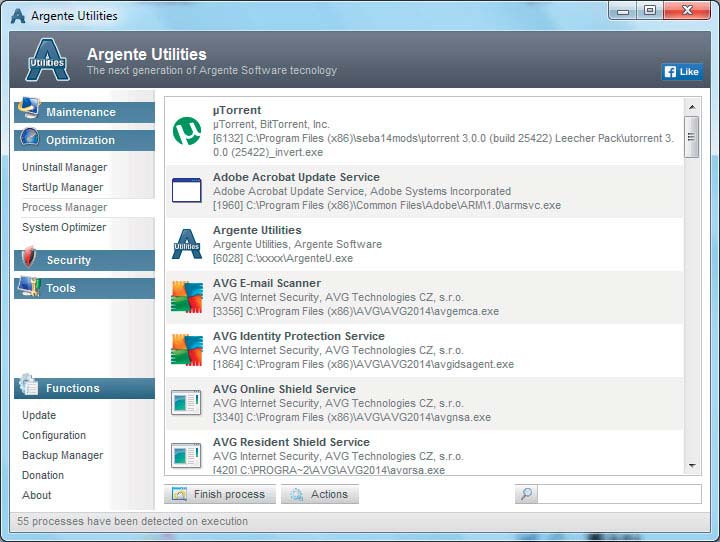Select Uninstall Manager

[x=65, y=167]
